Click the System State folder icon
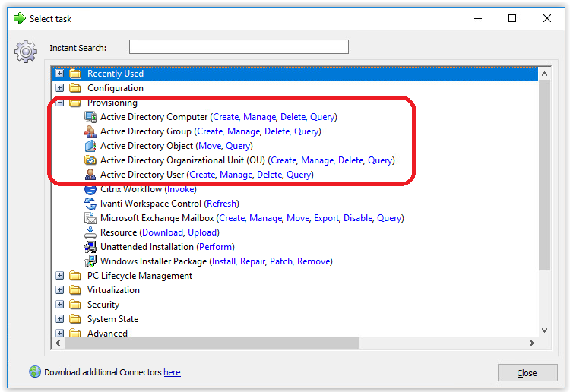 (75, 319)
